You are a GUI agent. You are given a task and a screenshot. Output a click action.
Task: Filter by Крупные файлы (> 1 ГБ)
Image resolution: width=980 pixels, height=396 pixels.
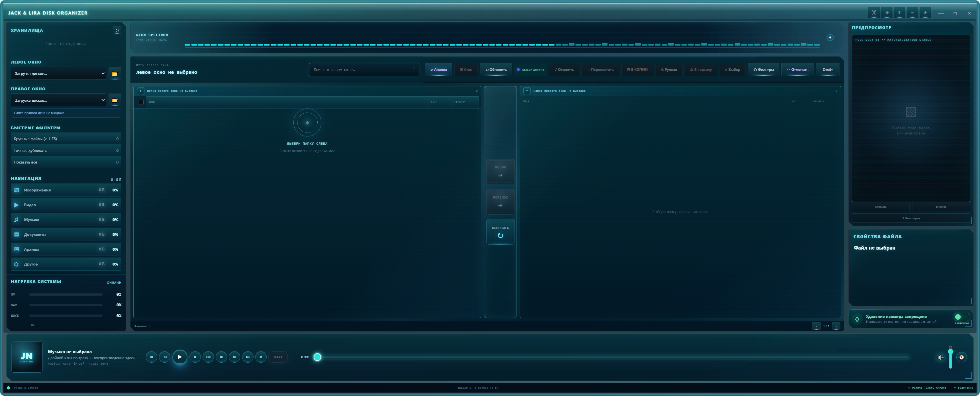tap(66, 139)
